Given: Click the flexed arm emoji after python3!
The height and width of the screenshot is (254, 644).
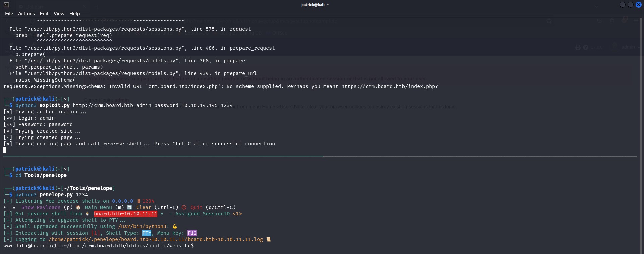Looking at the screenshot, I should [175, 226].
